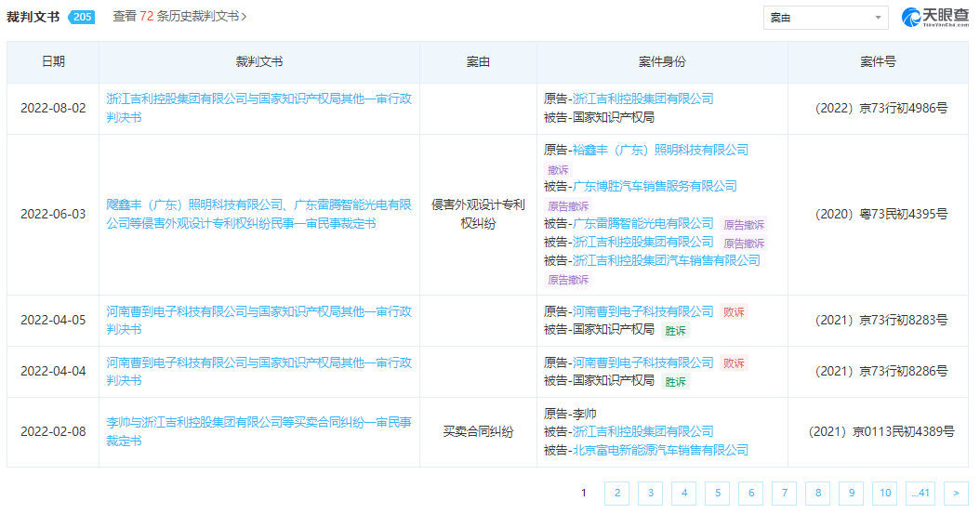
Task: Open defendant 广东雷腾智能光电有限公司 company link
Action: click(x=643, y=223)
